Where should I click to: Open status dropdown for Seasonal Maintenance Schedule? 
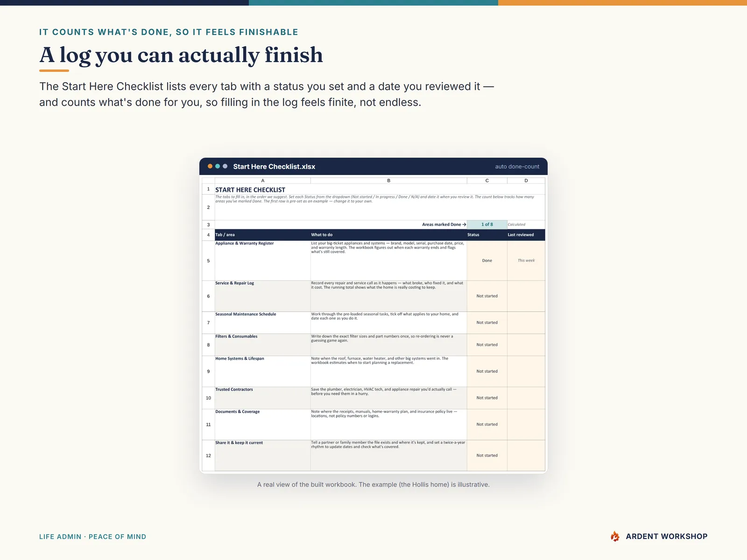click(x=487, y=322)
